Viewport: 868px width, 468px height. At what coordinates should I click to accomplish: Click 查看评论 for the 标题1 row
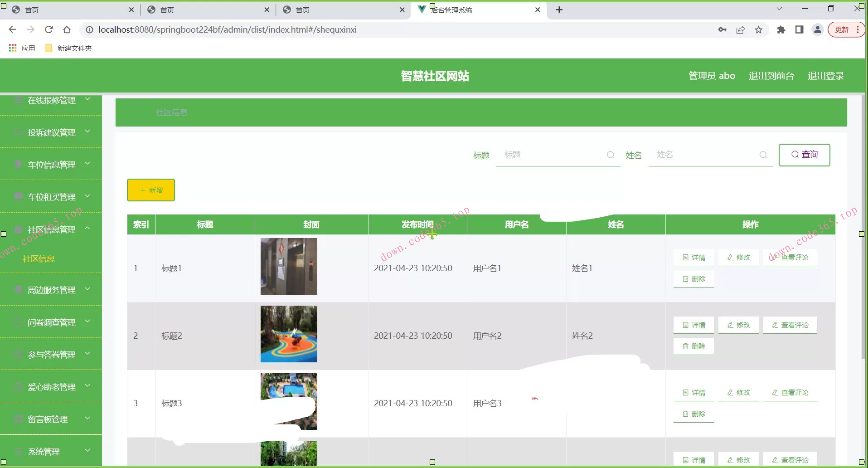pyautogui.click(x=790, y=258)
